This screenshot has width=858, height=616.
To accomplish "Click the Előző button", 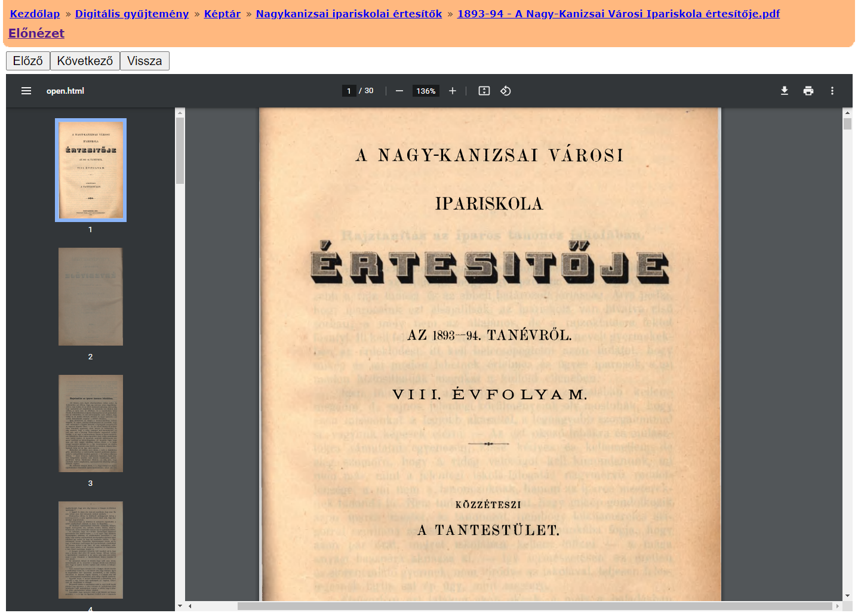I will pyautogui.click(x=28, y=61).
